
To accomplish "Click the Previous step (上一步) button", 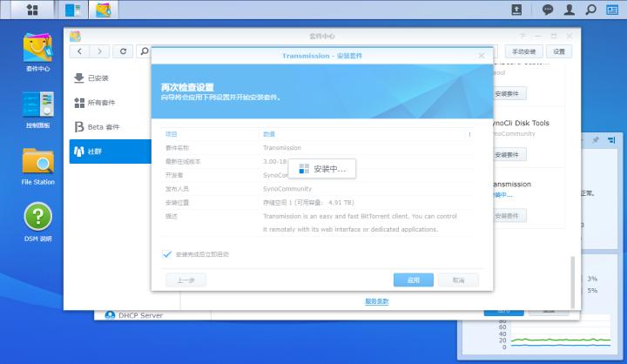I will click(x=186, y=280).
